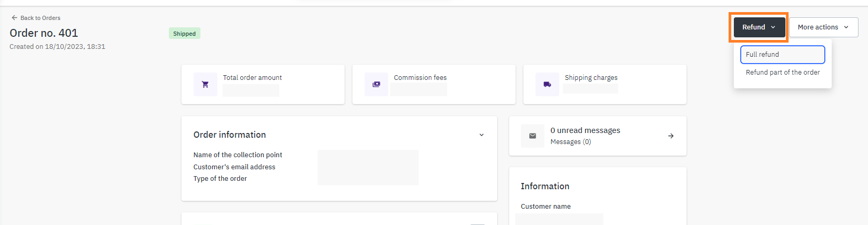This screenshot has width=868, height=225.
Task: Click the Shipped status badge
Action: point(184,34)
